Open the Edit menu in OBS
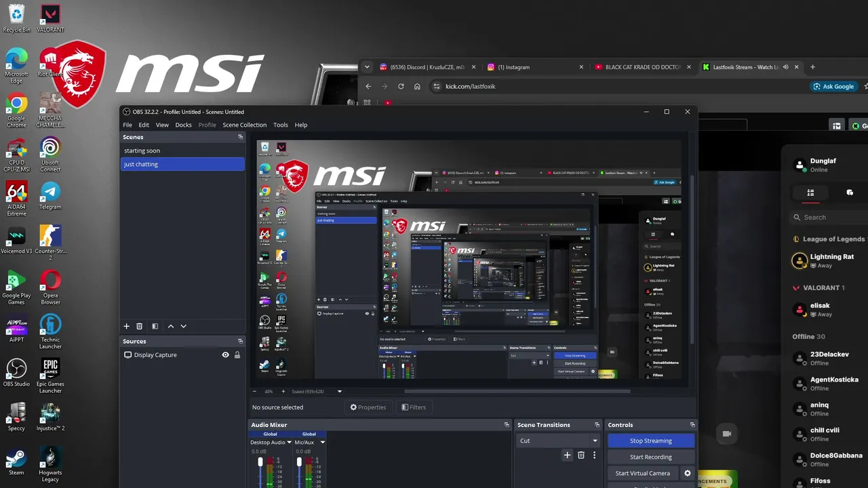Viewport: 868px width, 488px height. point(144,125)
